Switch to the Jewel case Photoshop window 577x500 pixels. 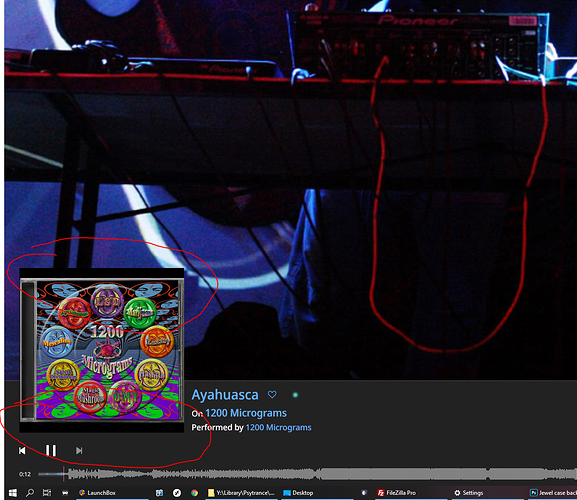(553, 493)
